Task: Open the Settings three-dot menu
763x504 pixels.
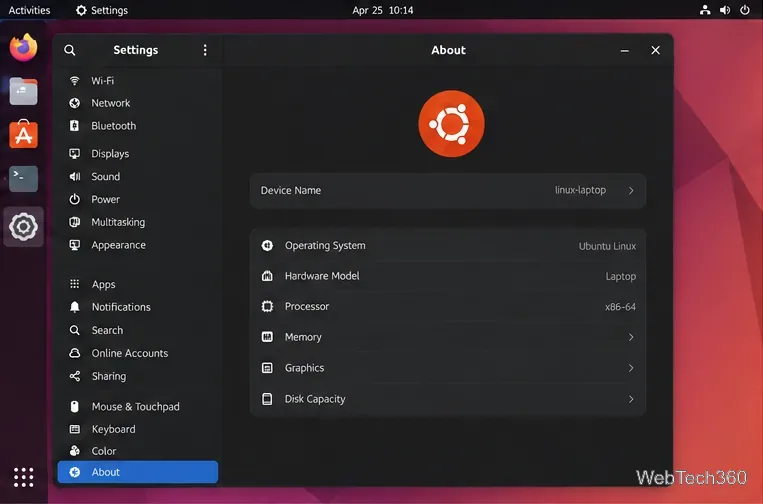Action: [205, 50]
